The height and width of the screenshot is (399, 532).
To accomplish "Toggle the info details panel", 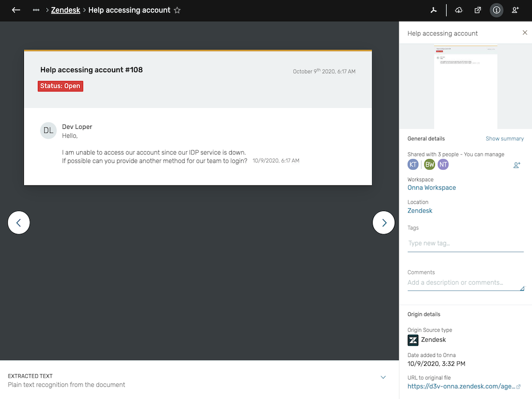I will [497, 10].
